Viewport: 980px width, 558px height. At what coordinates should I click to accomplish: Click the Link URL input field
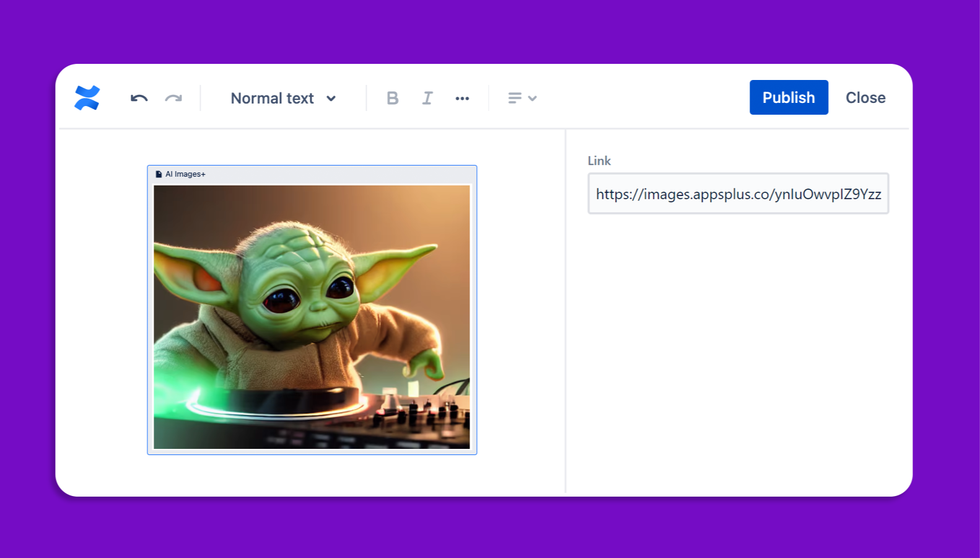(x=738, y=193)
